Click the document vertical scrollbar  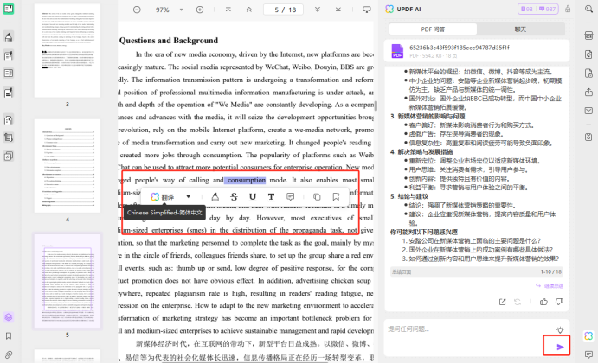(x=376, y=105)
